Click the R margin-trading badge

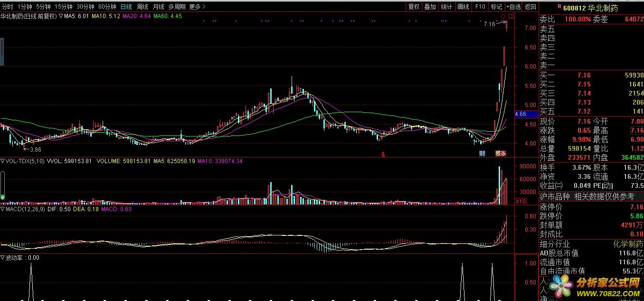559,6
